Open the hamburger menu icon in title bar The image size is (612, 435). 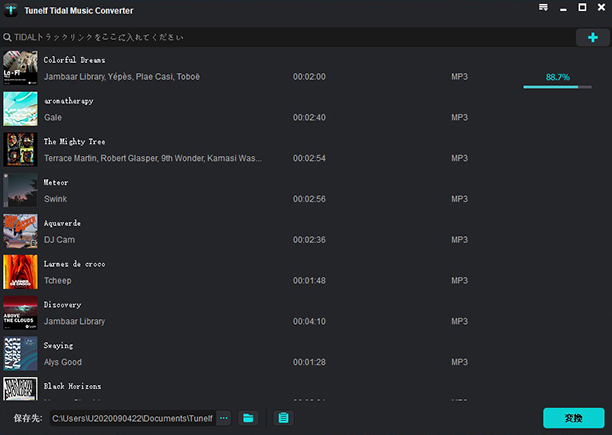coord(543,7)
